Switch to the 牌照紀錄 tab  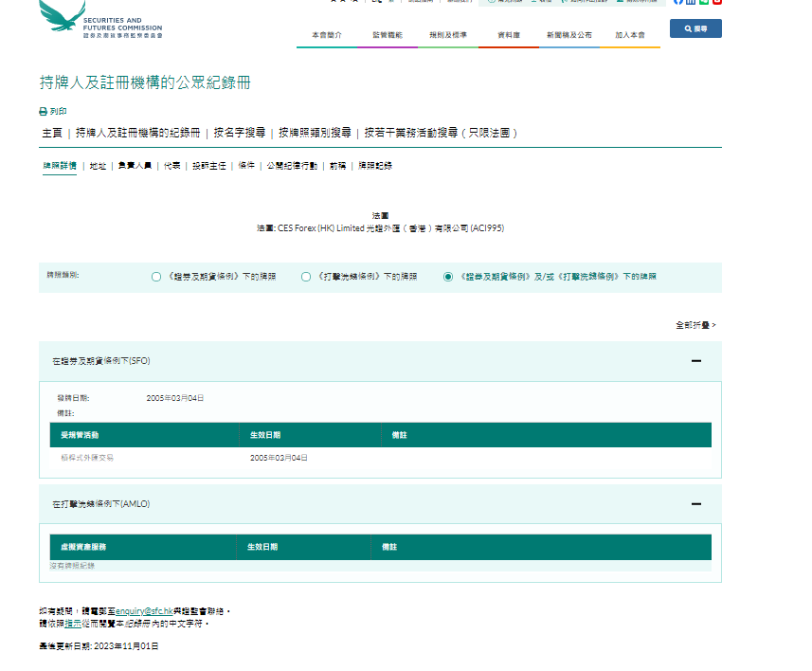(x=375, y=166)
